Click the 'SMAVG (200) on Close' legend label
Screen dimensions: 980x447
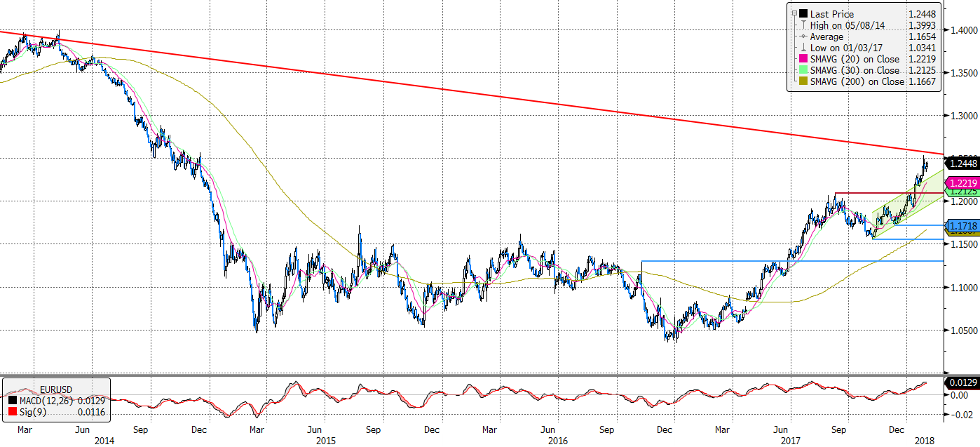click(857, 81)
